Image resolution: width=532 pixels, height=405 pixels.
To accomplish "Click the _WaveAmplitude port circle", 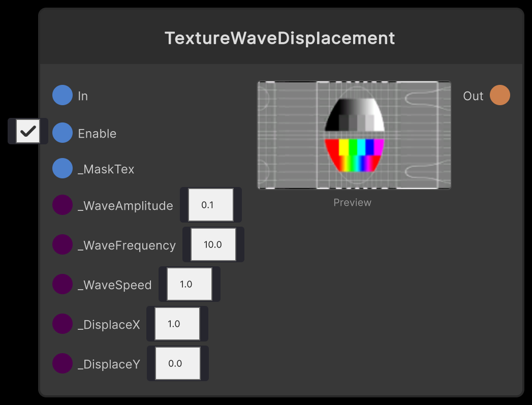I will pos(62,205).
